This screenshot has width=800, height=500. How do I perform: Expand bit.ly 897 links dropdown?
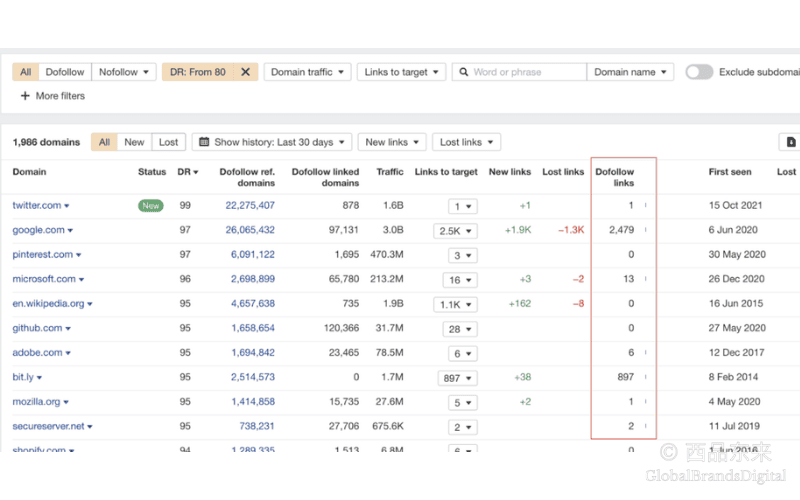click(x=458, y=378)
